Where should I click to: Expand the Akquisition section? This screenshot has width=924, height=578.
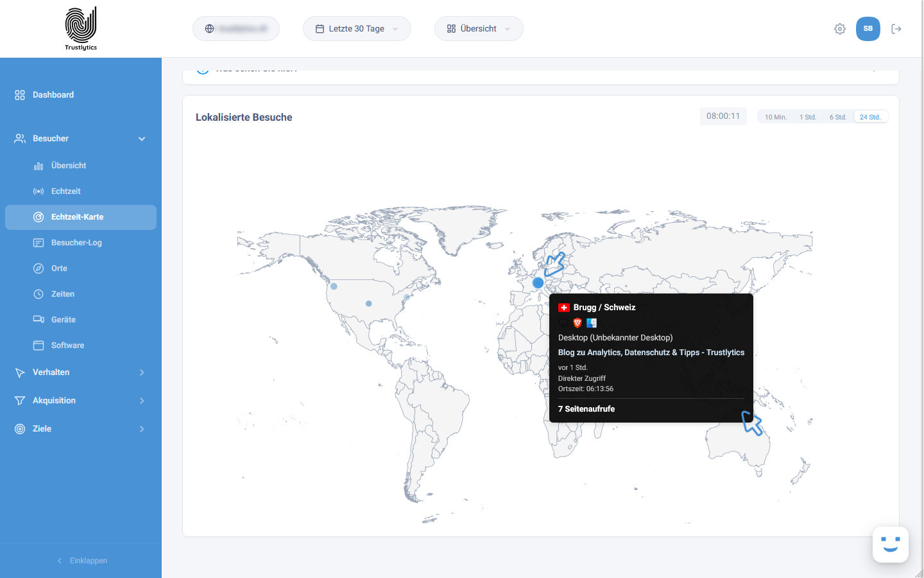pos(81,401)
